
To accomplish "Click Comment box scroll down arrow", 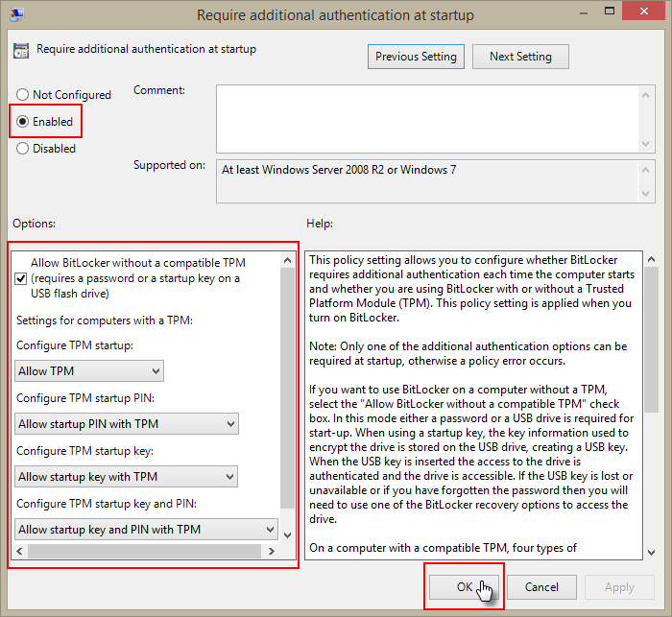I will coord(646,144).
